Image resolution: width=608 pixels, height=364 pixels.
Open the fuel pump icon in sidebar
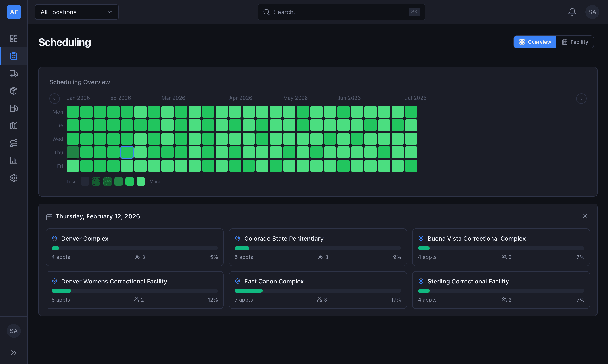pos(14,108)
